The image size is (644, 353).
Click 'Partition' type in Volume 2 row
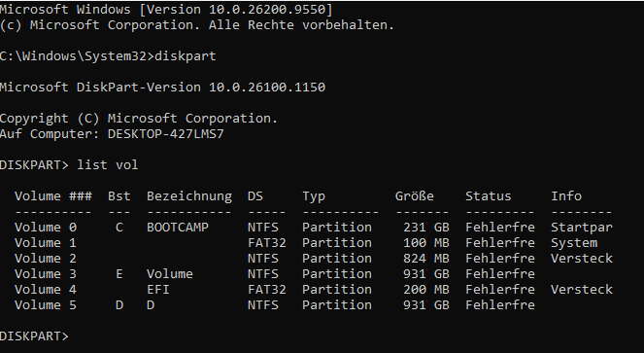[337, 259]
